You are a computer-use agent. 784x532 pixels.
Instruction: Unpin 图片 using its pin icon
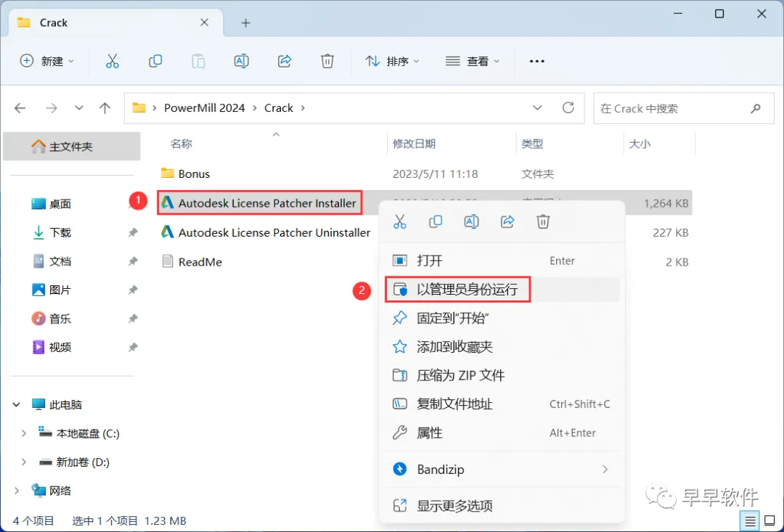pos(133,290)
